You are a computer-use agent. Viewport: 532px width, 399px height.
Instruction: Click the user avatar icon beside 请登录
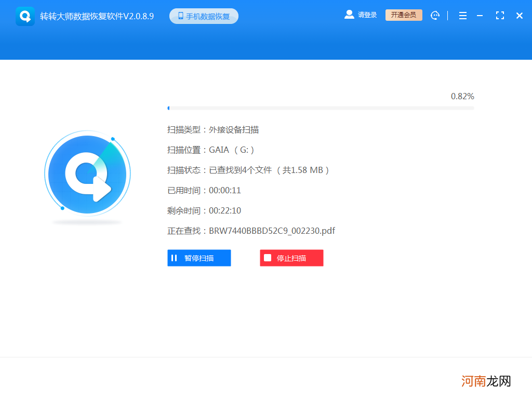349,15
